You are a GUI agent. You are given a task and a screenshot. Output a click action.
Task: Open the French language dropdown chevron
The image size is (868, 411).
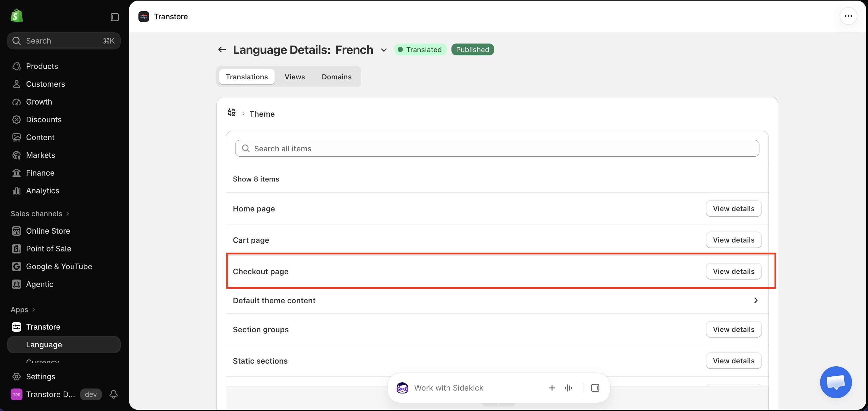coord(383,50)
